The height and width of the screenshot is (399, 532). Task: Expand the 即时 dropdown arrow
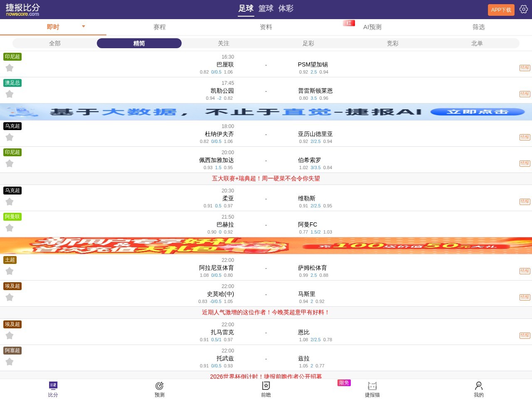[x=83, y=27]
